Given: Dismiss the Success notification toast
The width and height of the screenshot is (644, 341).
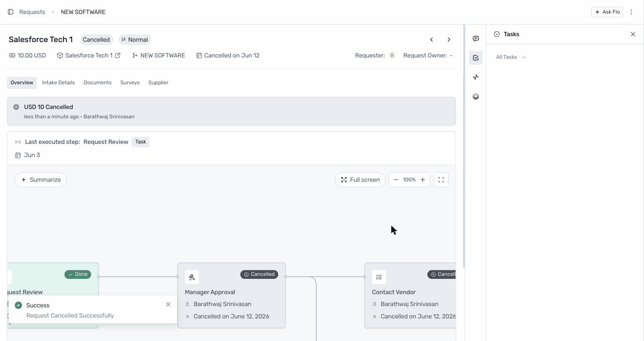Looking at the screenshot, I should click(168, 304).
